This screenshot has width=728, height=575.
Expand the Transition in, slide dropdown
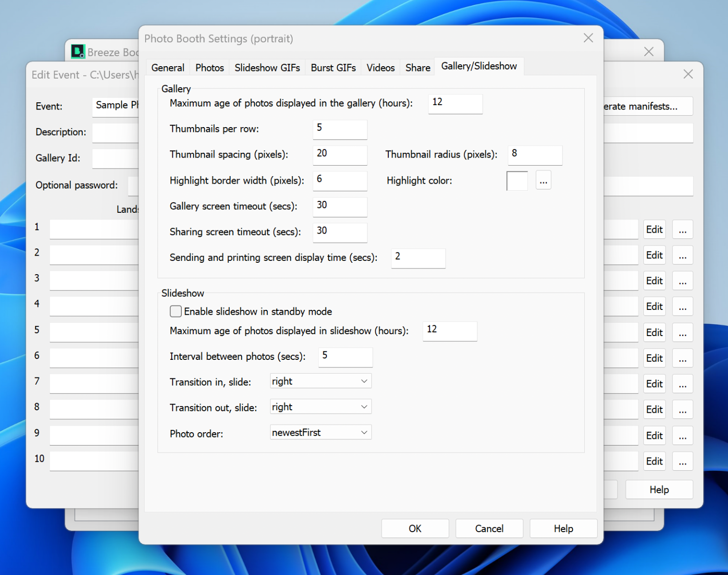pos(320,381)
